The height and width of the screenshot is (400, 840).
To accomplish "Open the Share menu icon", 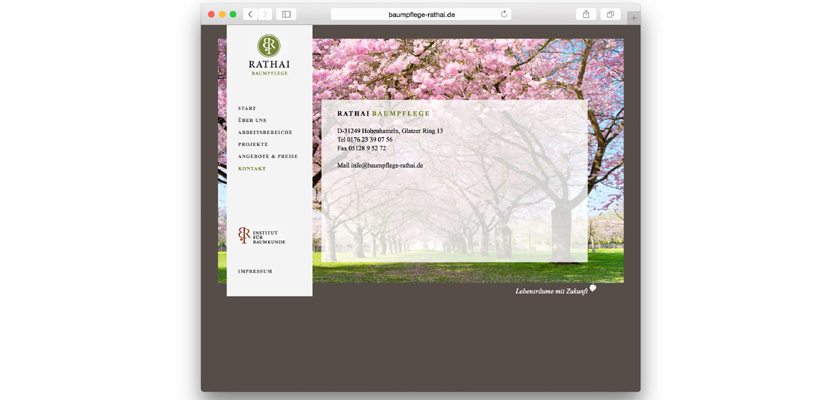I will click(586, 14).
